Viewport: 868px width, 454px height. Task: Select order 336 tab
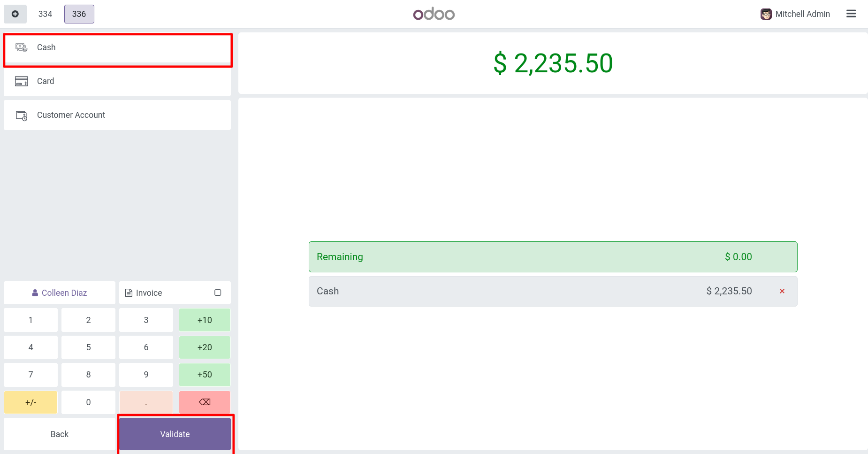click(79, 14)
